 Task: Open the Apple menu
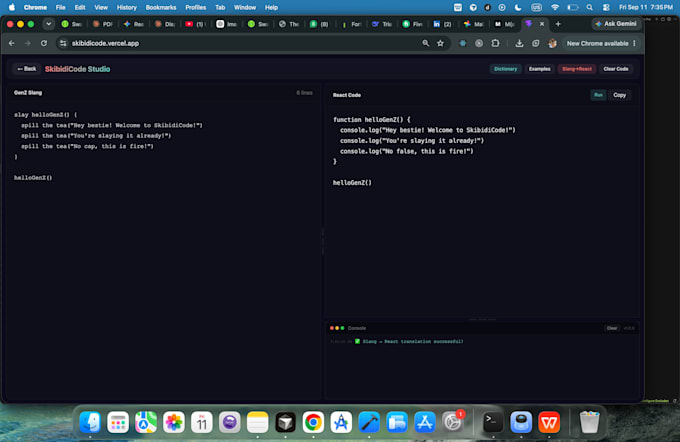[x=12, y=7]
